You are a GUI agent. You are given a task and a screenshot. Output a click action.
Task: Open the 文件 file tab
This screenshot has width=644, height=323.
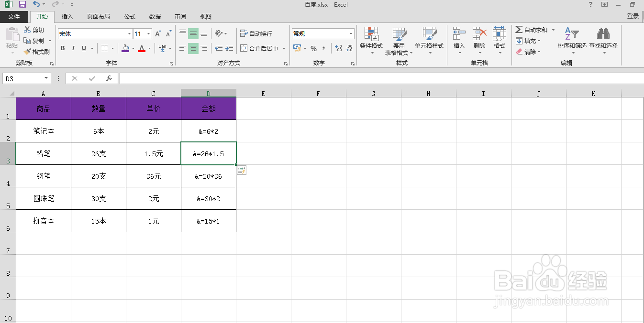[x=14, y=17]
